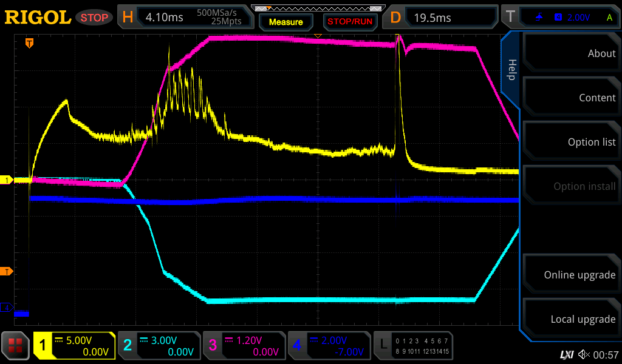This screenshot has width=622, height=364.
Task: Click the yellow channel 1 ground marker
Action: (7, 180)
